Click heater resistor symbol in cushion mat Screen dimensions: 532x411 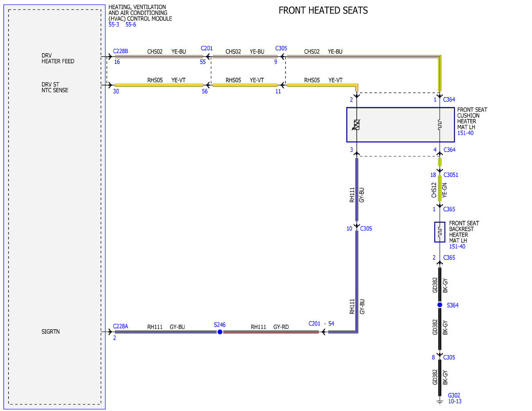[x=440, y=125]
